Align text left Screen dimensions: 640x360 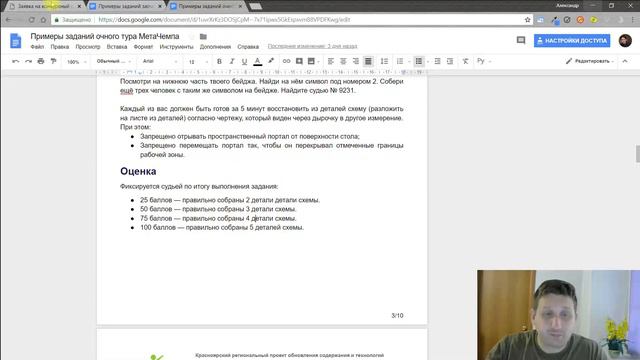(x=331, y=61)
